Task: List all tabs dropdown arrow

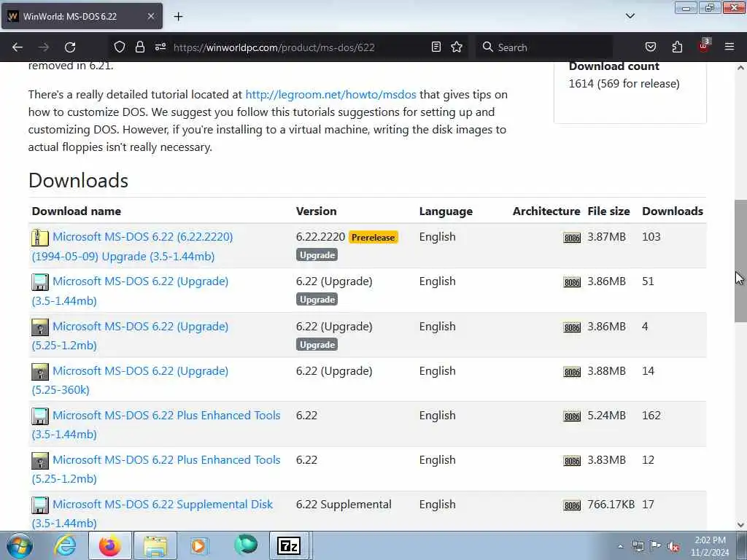Action: [x=630, y=16]
